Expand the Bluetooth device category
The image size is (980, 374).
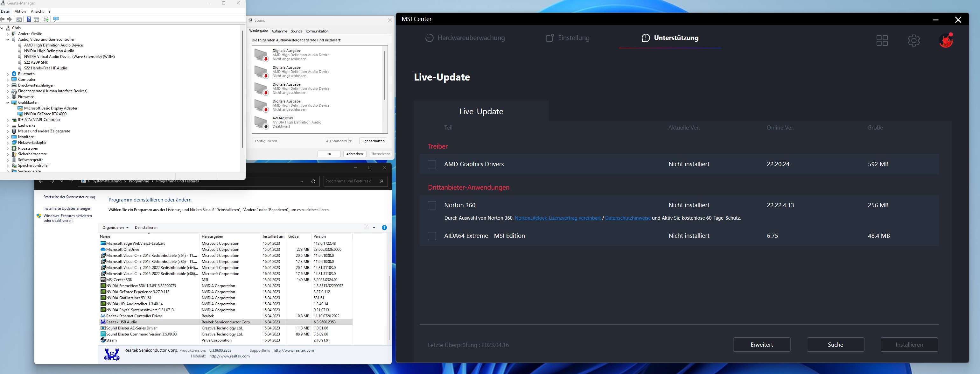pos(8,74)
